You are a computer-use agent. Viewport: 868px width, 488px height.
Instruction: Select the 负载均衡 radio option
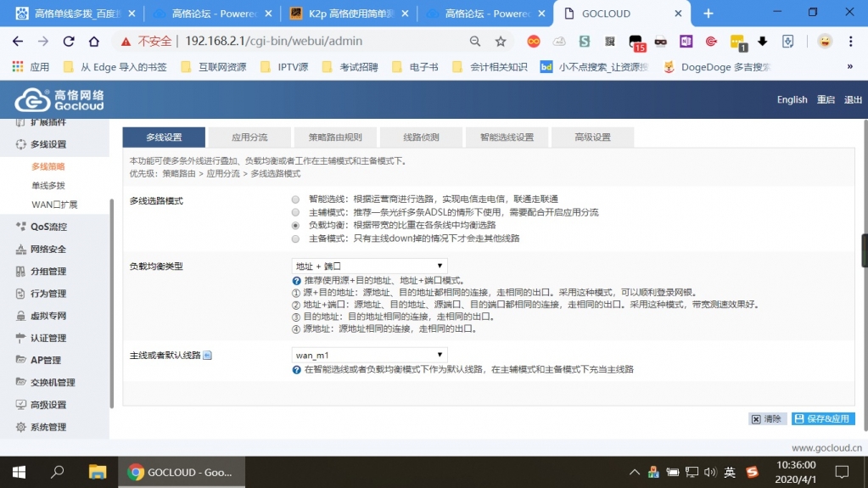coord(295,226)
